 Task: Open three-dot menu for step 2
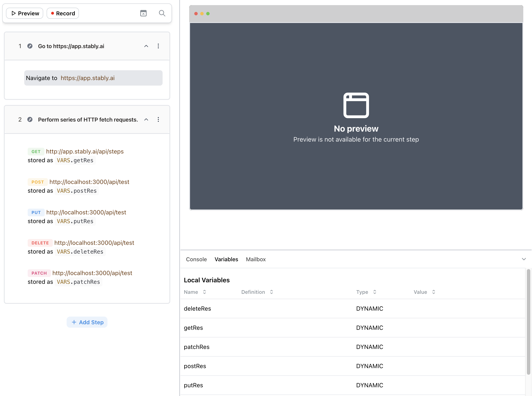click(x=158, y=119)
